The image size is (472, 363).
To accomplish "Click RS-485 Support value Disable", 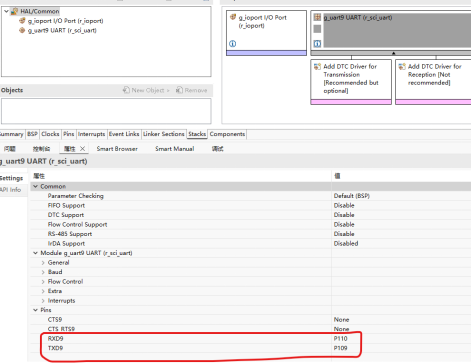I will coord(344,234).
